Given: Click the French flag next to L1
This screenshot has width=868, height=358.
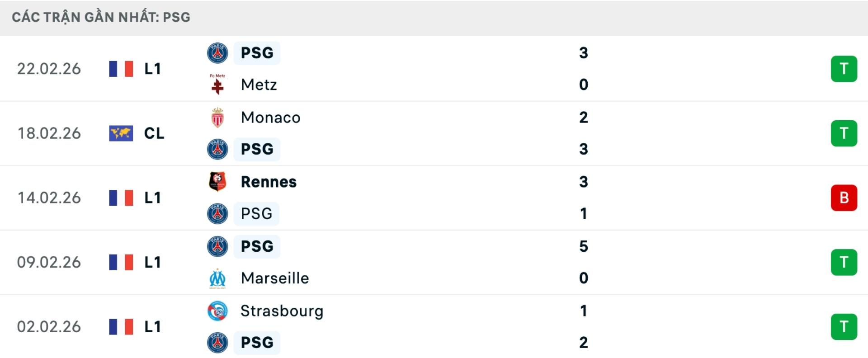Looking at the screenshot, I should point(121,68).
